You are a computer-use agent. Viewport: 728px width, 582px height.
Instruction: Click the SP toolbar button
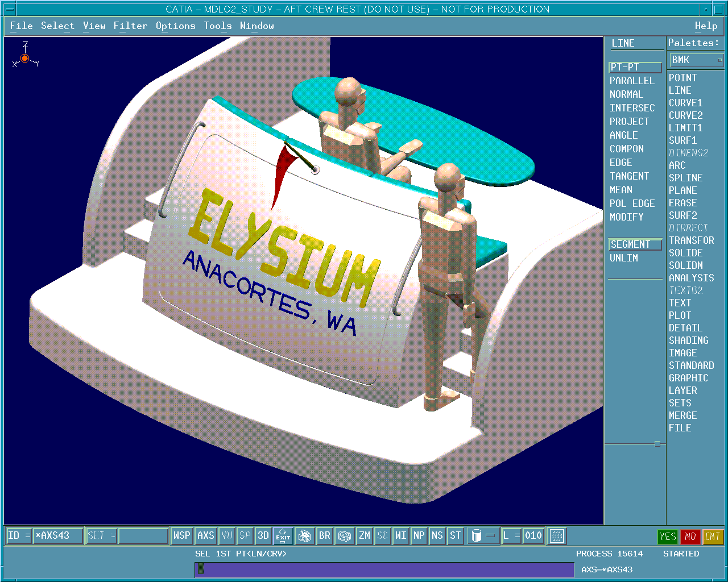[x=245, y=535]
